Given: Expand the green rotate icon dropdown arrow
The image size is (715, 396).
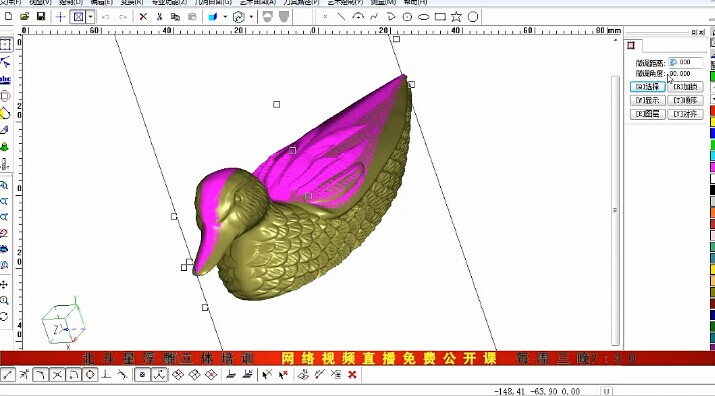Looking at the screenshot, I should (251, 17).
